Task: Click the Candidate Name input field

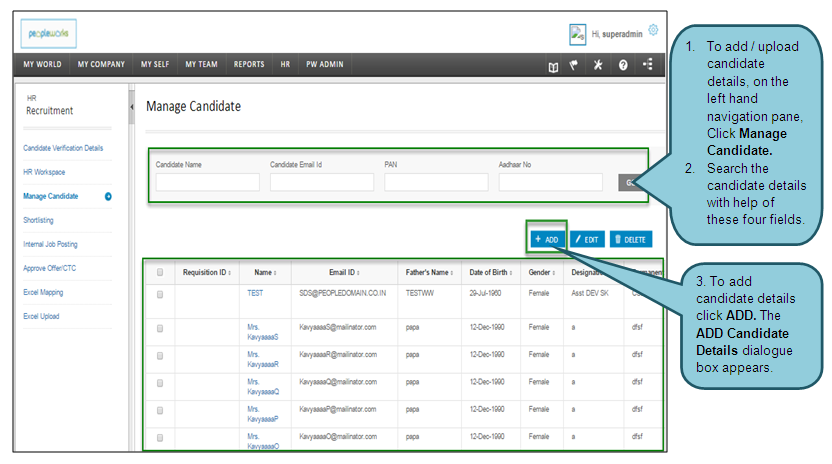Action: (x=207, y=182)
